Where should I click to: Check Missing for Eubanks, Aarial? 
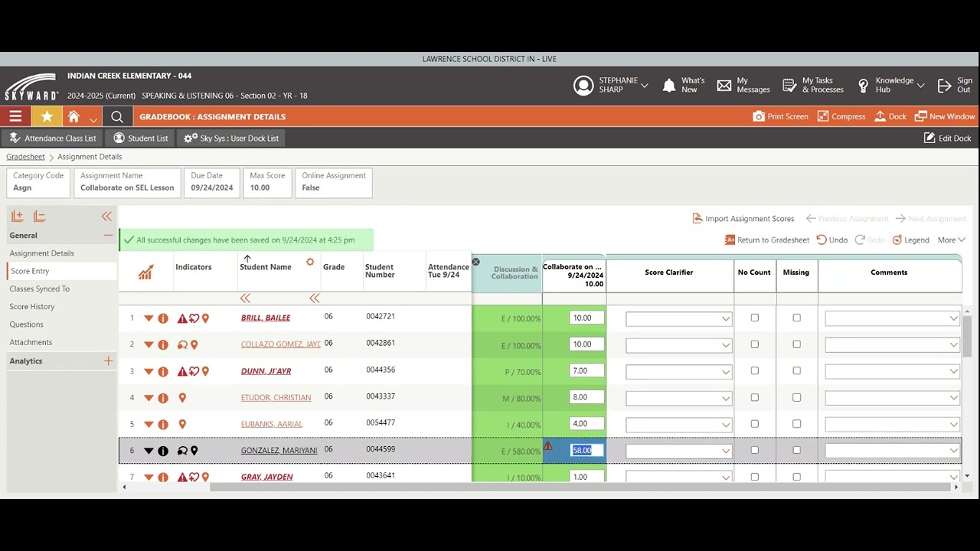click(x=796, y=423)
